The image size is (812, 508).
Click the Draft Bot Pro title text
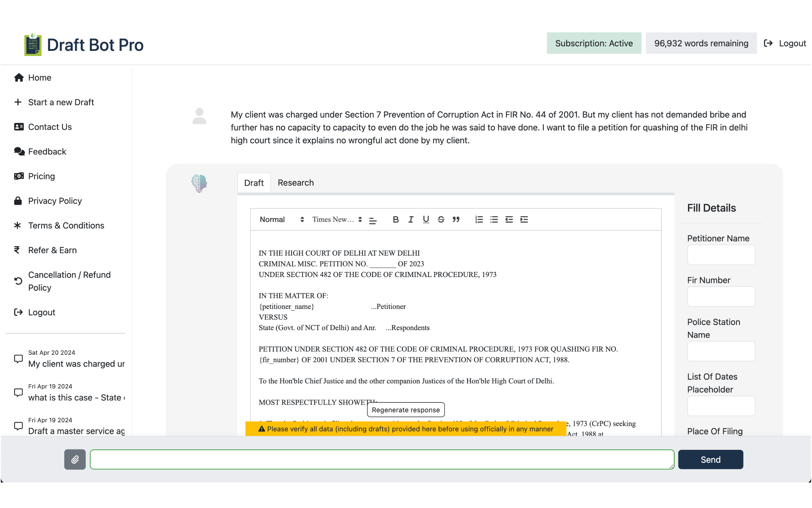pos(95,45)
